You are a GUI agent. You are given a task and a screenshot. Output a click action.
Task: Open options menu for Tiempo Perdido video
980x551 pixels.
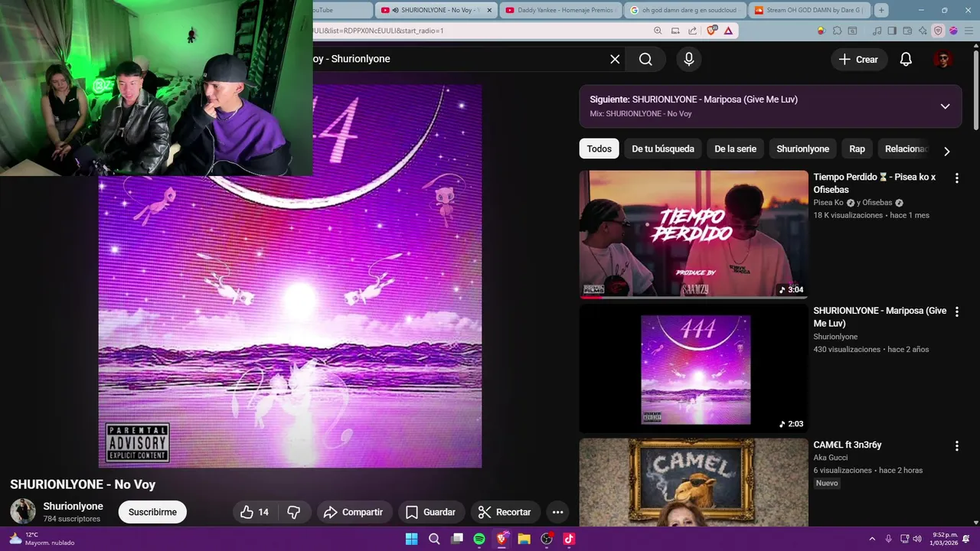(956, 178)
